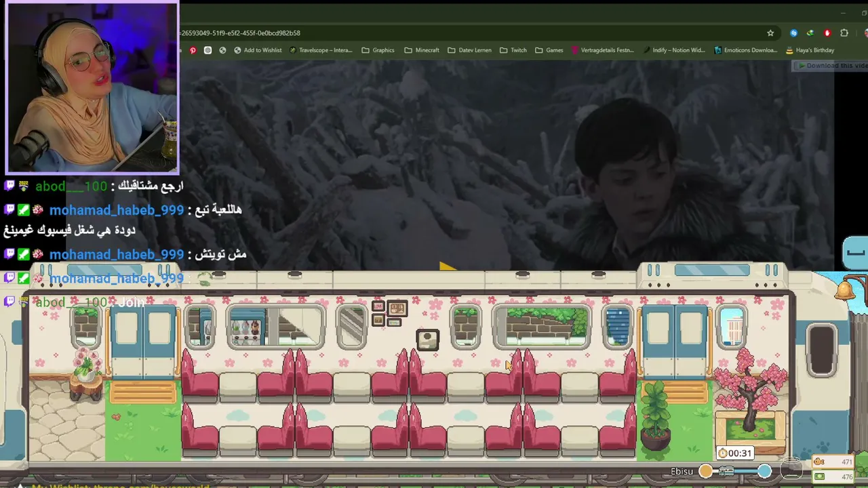Open the Games bookmarks folder
The image size is (868, 488).
tap(549, 50)
